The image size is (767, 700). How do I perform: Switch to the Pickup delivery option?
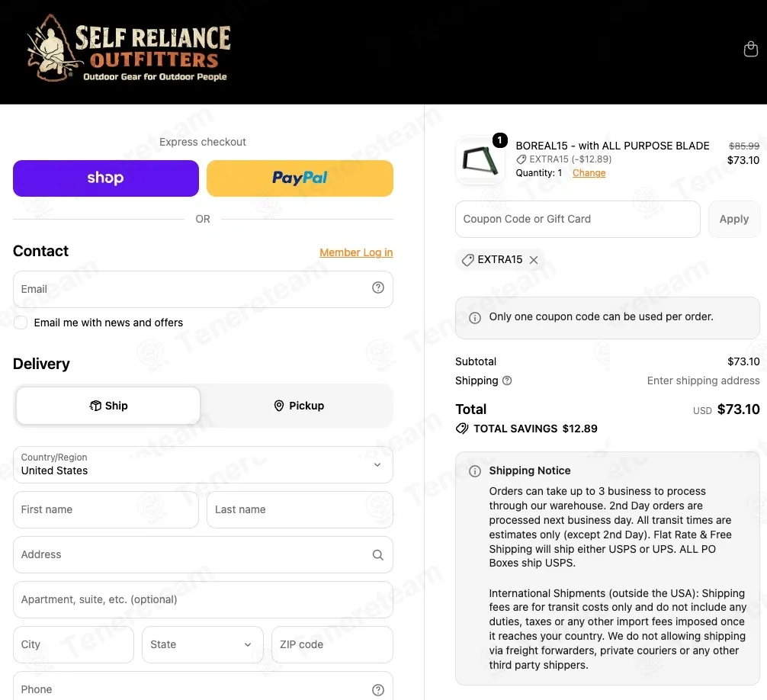coord(298,406)
